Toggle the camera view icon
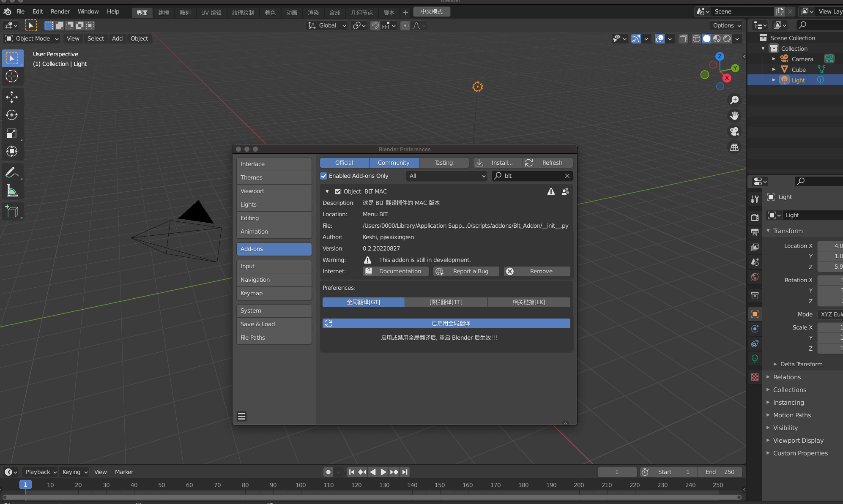843x504 pixels. click(734, 131)
